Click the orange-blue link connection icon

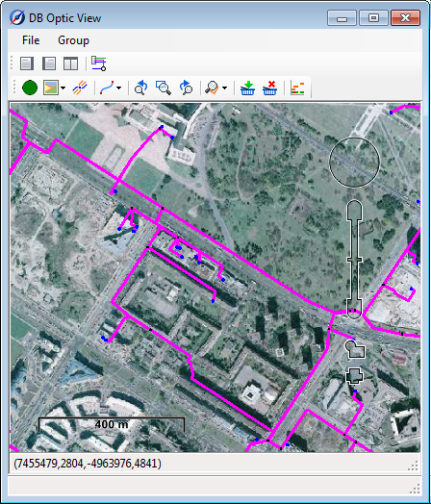pyautogui.click(x=80, y=88)
